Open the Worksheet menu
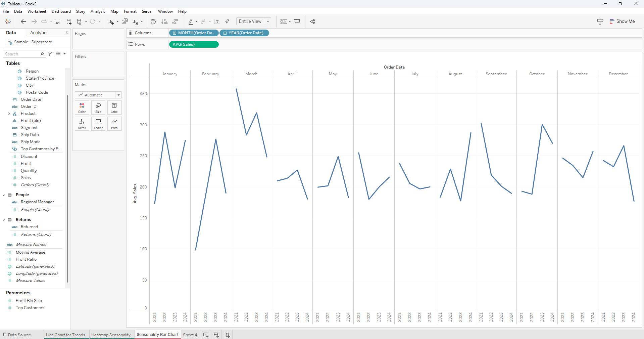The height and width of the screenshot is (339, 644). point(37,11)
